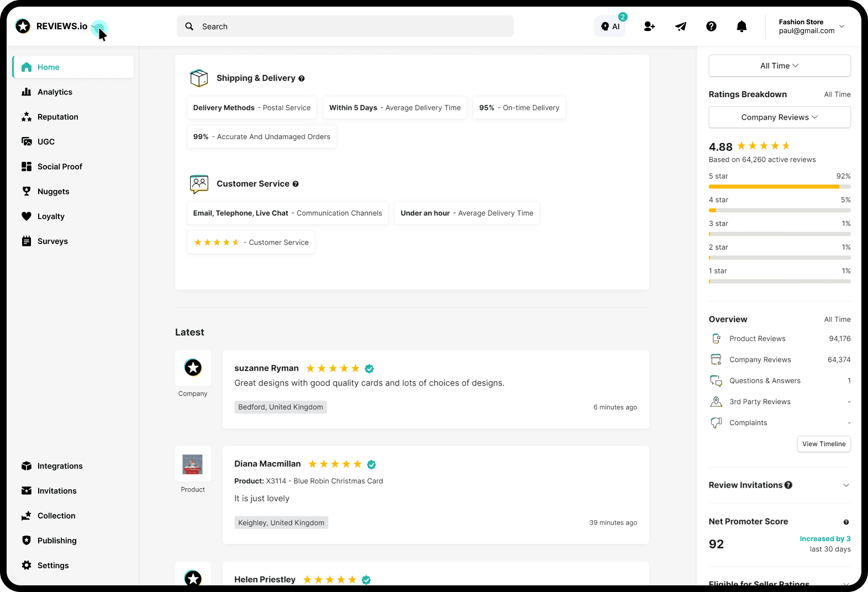Select Integrations from the sidebar
The width and height of the screenshot is (868, 592).
tap(60, 466)
